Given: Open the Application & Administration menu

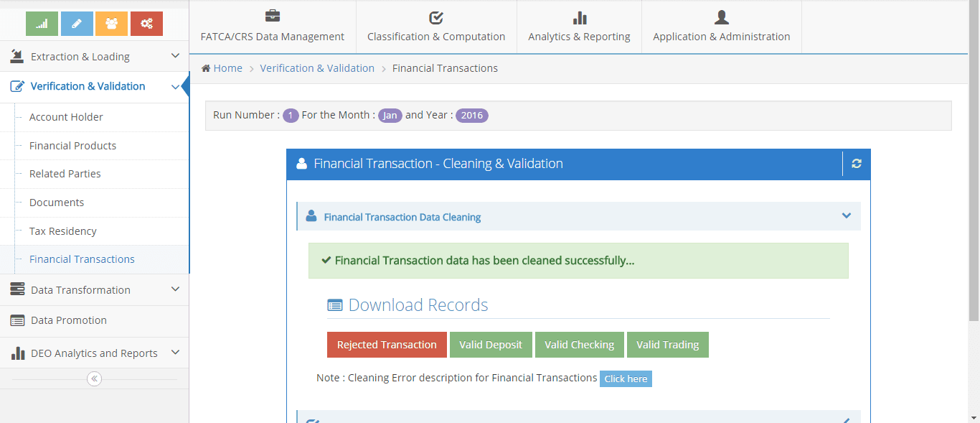Looking at the screenshot, I should (x=722, y=27).
